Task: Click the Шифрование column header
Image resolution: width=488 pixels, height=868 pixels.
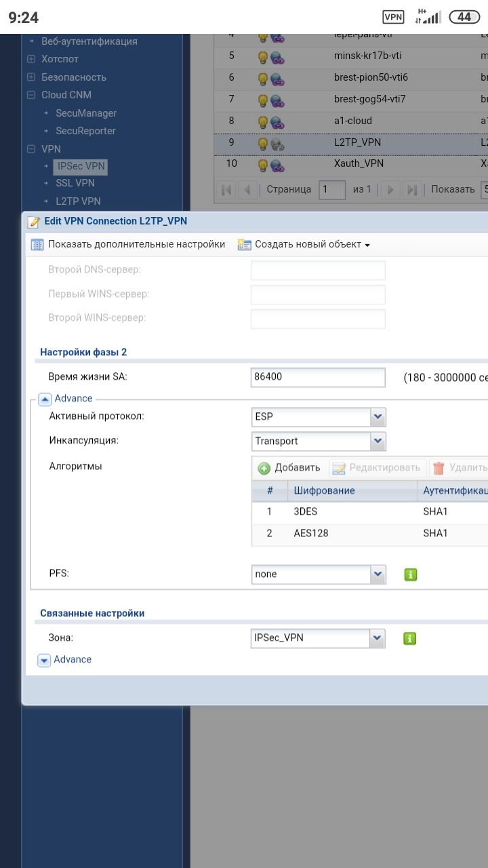Action: click(x=352, y=491)
